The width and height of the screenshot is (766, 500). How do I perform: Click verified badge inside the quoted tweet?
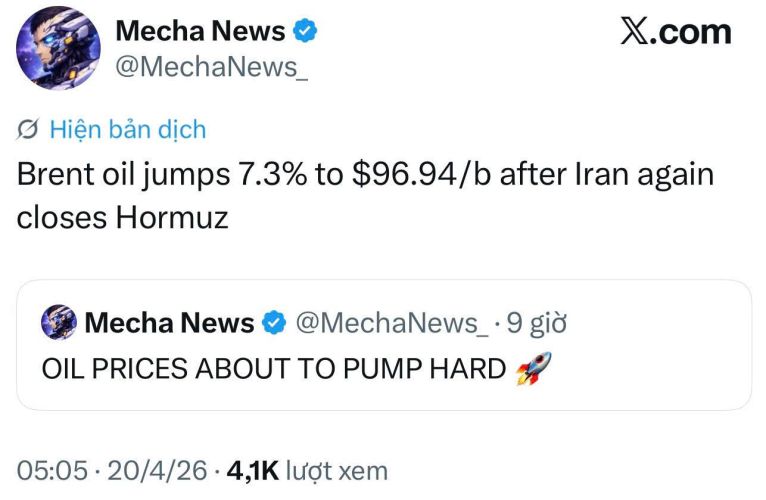pos(272,322)
